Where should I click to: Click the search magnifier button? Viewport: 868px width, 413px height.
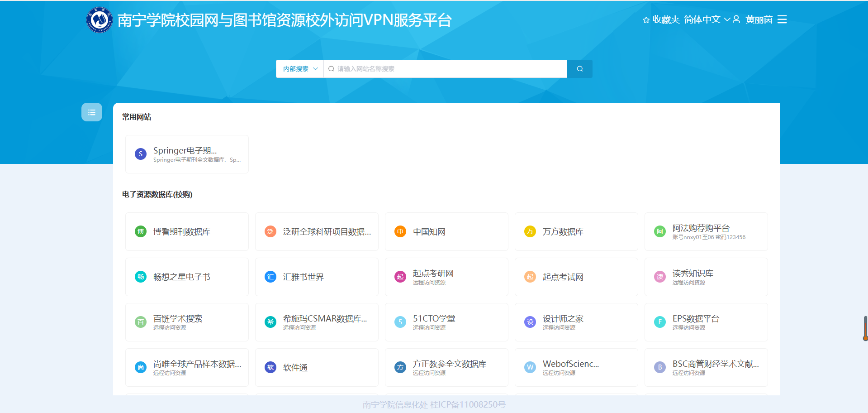coord(580,69)
